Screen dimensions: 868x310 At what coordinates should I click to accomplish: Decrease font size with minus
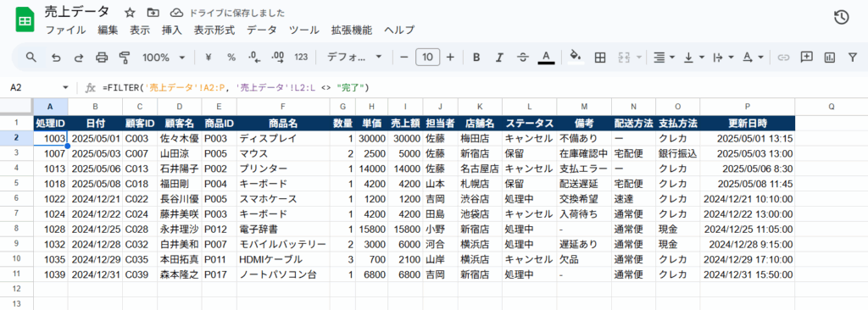point(404,57)
